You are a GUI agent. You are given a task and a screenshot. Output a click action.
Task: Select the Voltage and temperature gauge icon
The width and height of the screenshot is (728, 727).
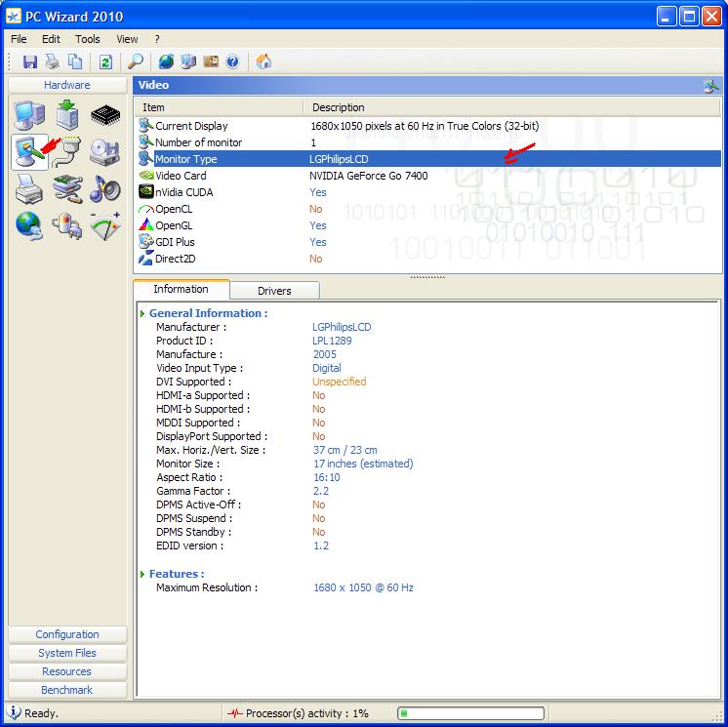point(105,226)
